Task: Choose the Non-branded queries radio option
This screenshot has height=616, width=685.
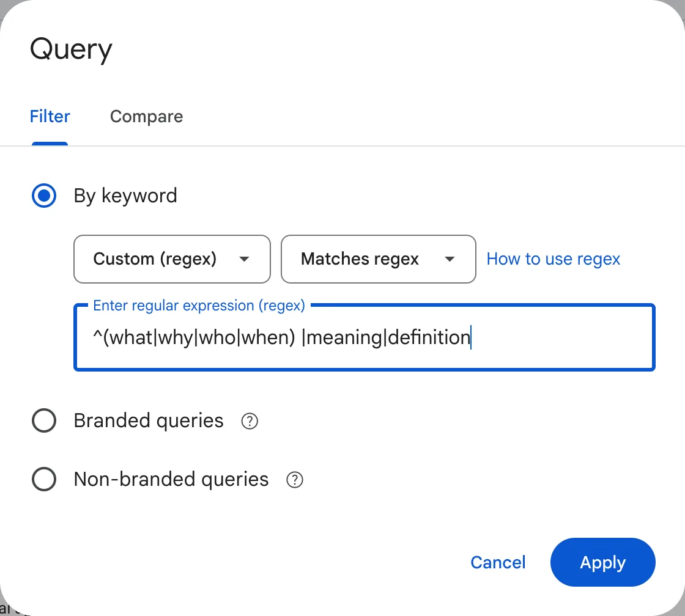Action: [x=44, y=479]
